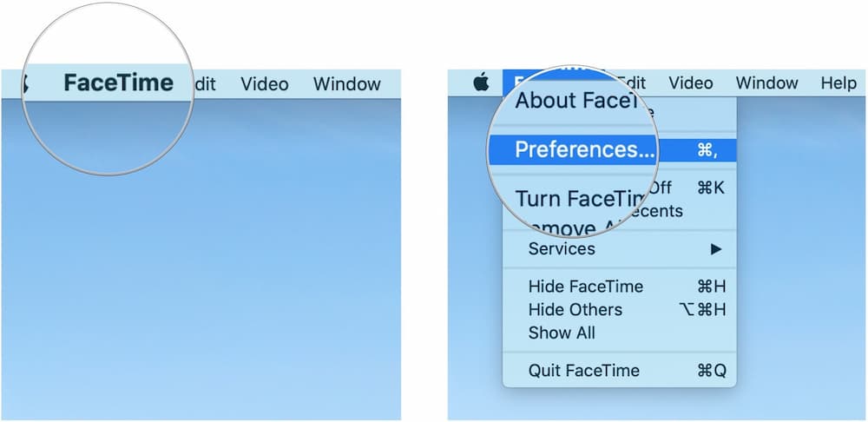Screen dimensions: 868x422
Task: Open the Apple menu in the right screenshot
Action: (481, 83)
